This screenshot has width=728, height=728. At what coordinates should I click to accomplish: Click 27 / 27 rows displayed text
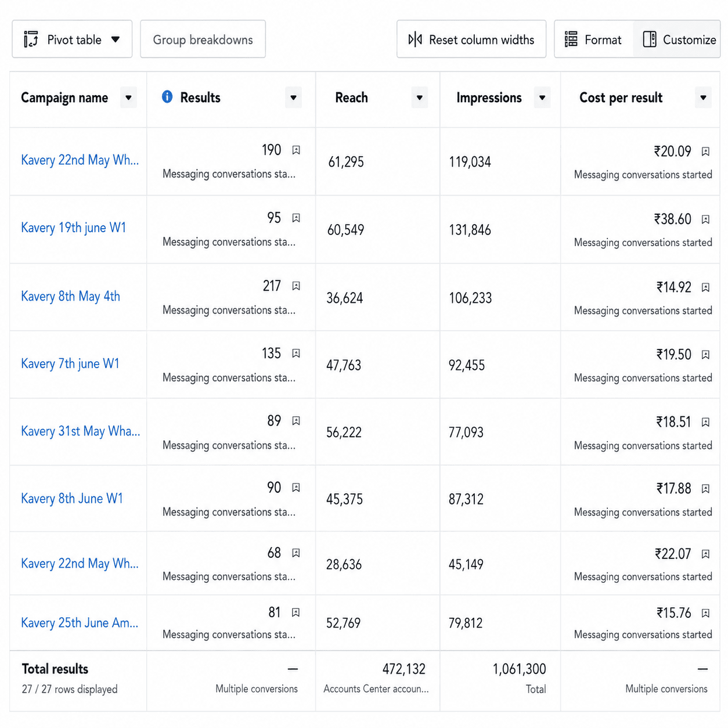pos(70,689)
